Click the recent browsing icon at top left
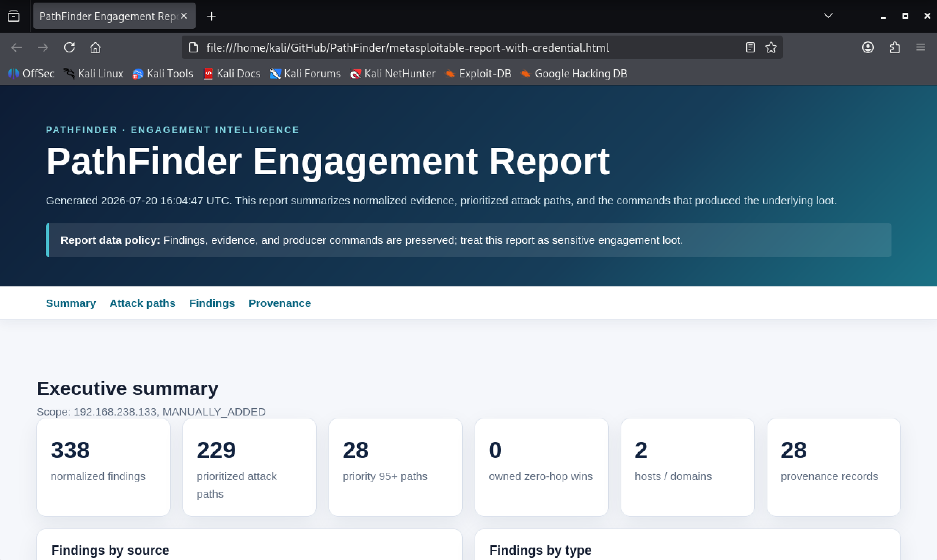Image resolution: width=937 pixels, height=560 pixels. tap(14, 16)
